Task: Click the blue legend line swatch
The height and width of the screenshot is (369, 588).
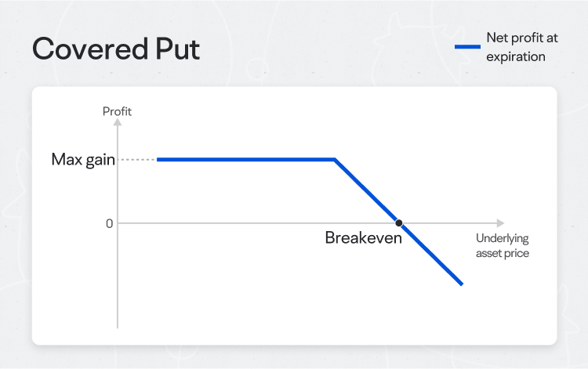Action: 467,47
